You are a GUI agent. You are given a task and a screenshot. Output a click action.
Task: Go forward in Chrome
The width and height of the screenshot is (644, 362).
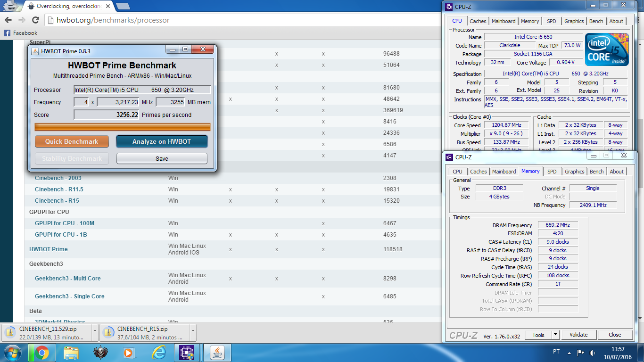point(22,20)
